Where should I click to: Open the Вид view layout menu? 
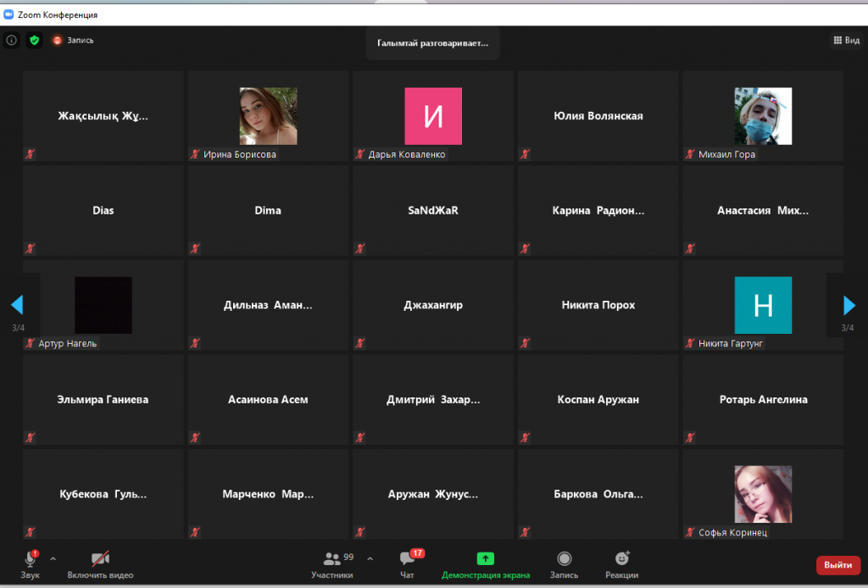click(845, 40)
